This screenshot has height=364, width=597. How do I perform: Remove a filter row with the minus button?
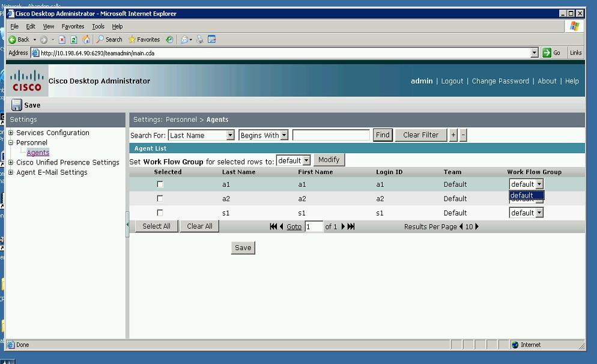click(463, 135)
